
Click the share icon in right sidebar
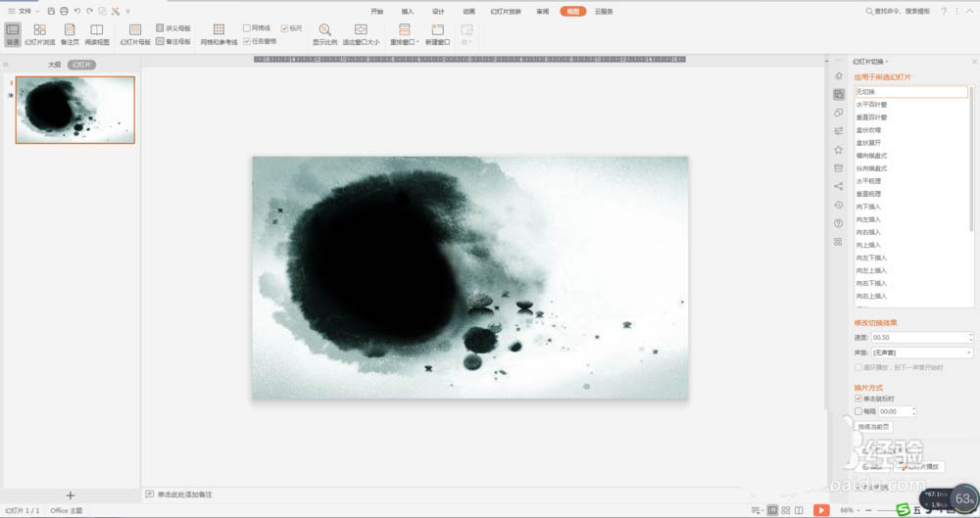[x=839, y=186]
